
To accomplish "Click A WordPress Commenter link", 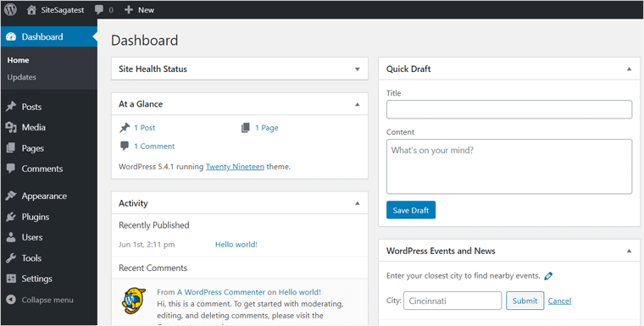I will point(221,292).
